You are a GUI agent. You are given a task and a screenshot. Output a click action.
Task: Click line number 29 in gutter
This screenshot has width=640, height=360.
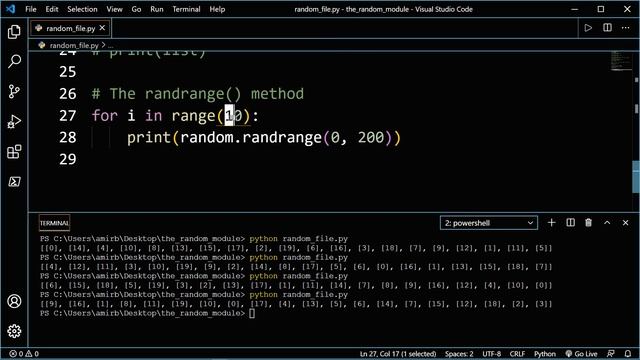68,159
